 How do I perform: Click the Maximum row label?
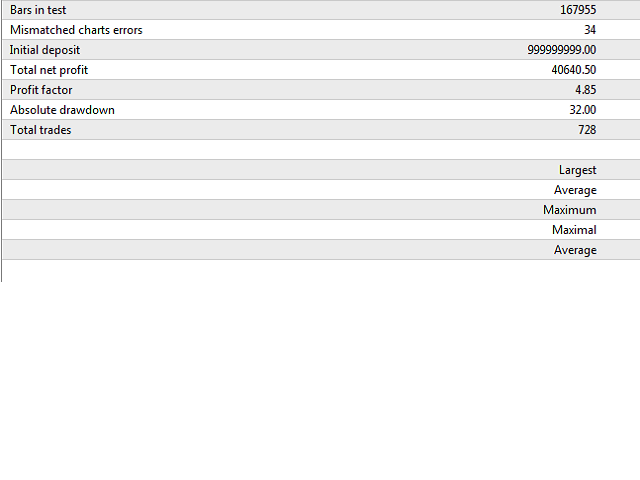[569, 210]
